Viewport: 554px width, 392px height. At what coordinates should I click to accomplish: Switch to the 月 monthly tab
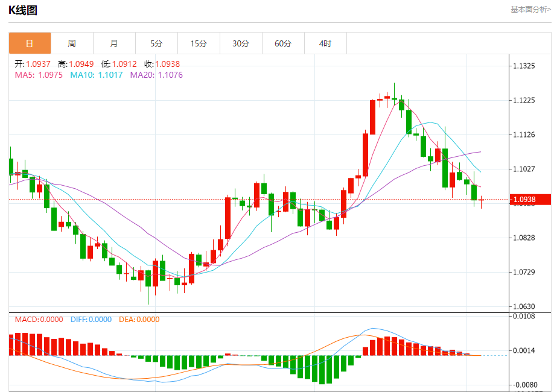[x=114, y=43]
